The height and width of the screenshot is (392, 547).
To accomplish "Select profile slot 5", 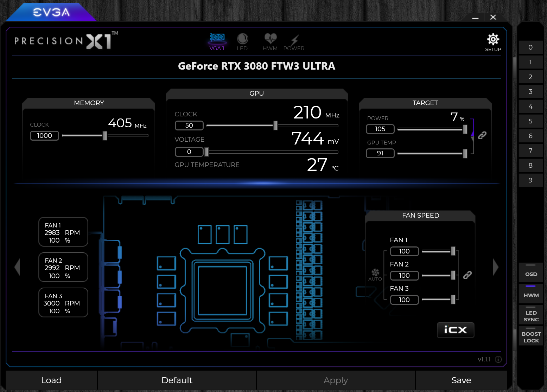I will (x=530, y=121).
